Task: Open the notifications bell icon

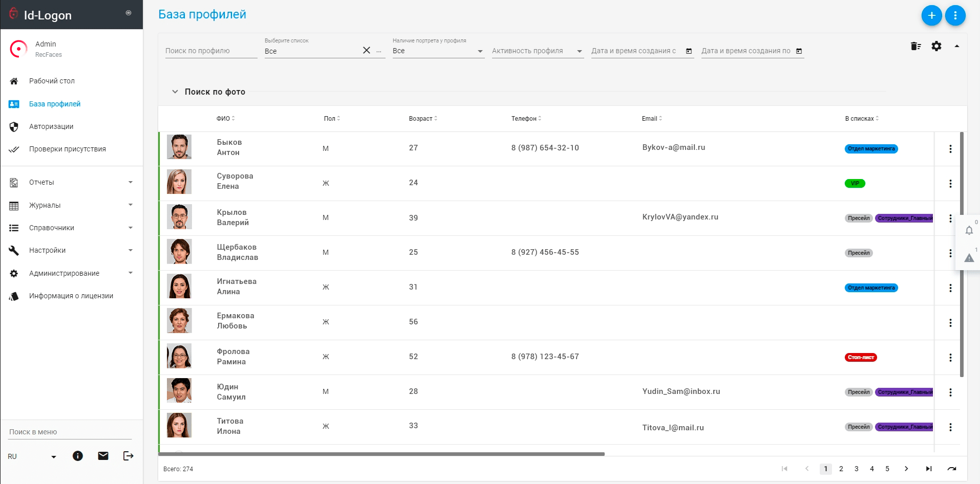Action: click(969, 230)
